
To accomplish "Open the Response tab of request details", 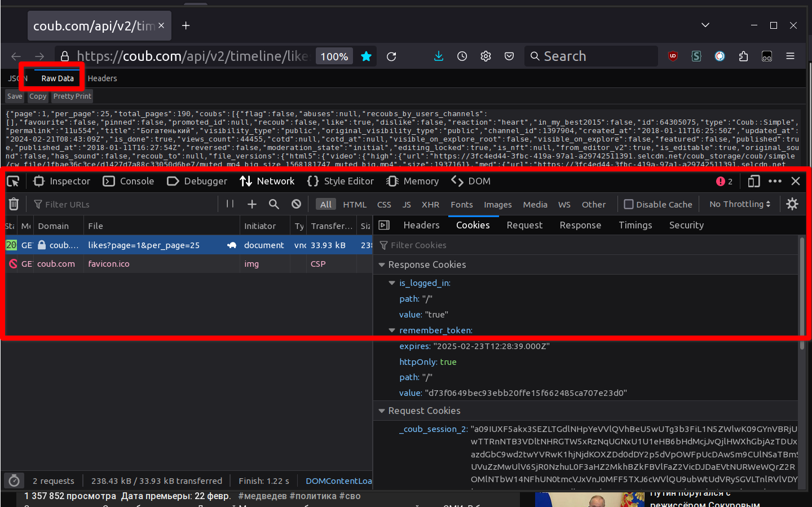I will pos(580,225).
